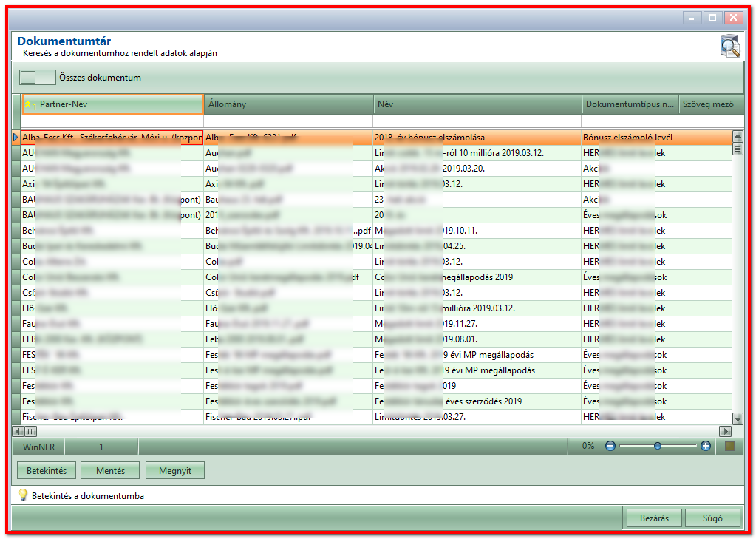Click the vertical scrollbar thumb
Screen dimensions: 756x539
[x=738, y=149]
